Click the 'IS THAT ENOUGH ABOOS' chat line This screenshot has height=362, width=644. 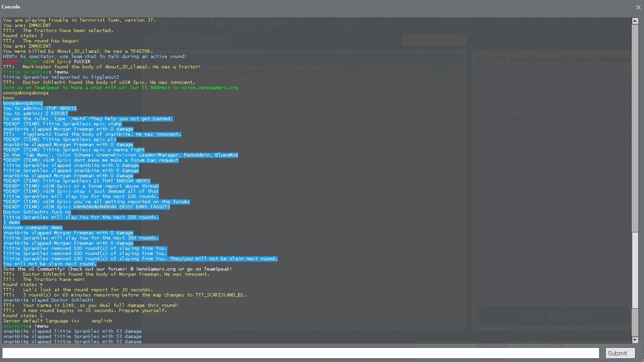click(77, 181)
